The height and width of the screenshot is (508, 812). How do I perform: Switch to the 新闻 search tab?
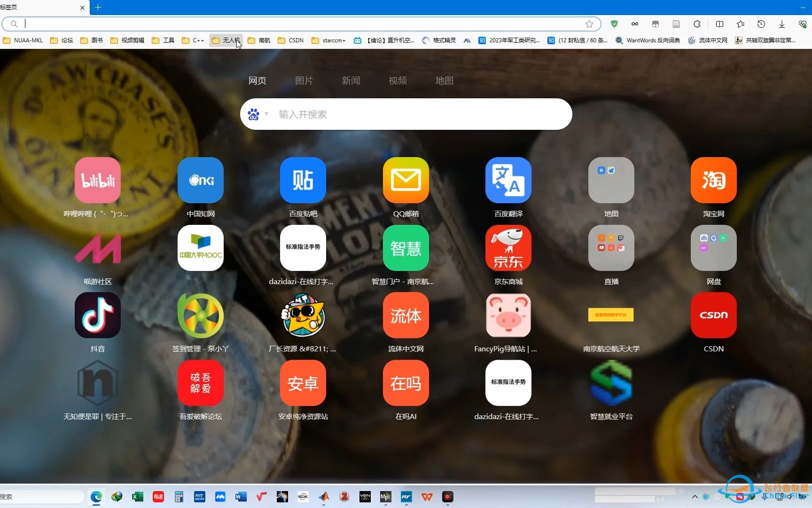[x=351, y=80]
